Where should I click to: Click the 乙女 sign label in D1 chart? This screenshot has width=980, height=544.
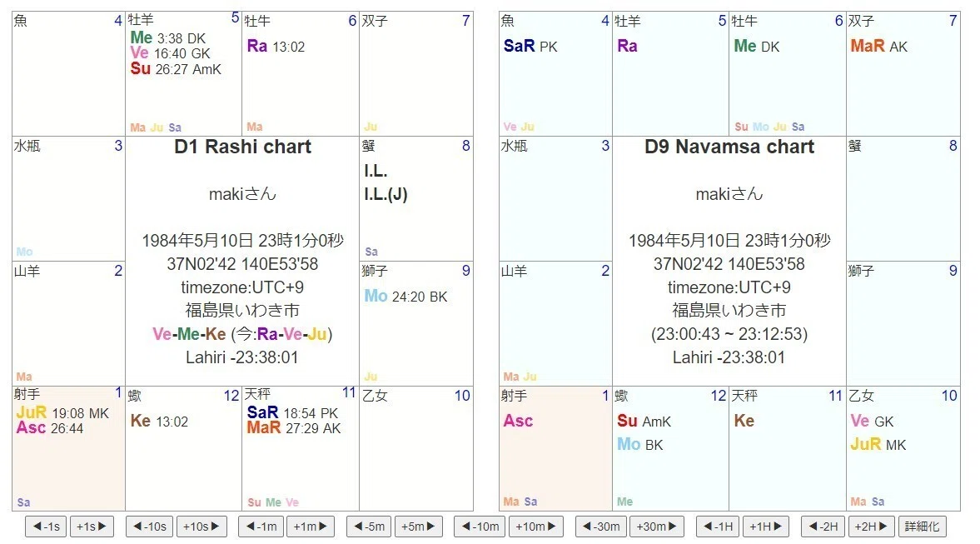(375, 395)
